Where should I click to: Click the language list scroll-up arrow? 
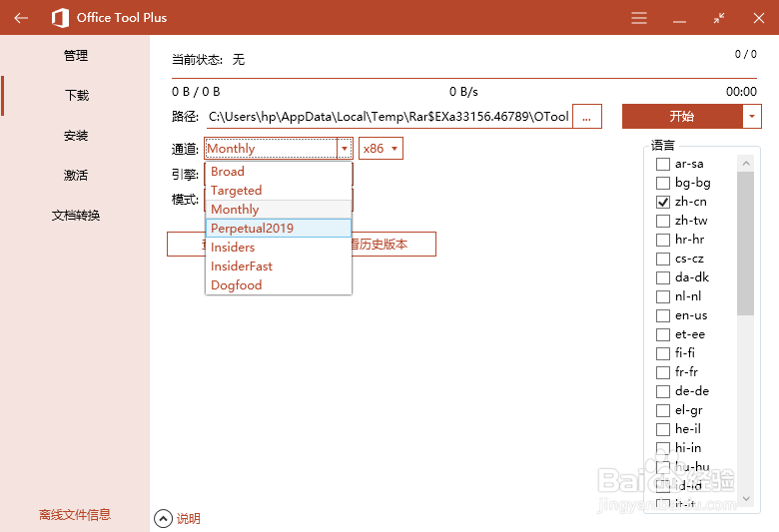point(745,164)
